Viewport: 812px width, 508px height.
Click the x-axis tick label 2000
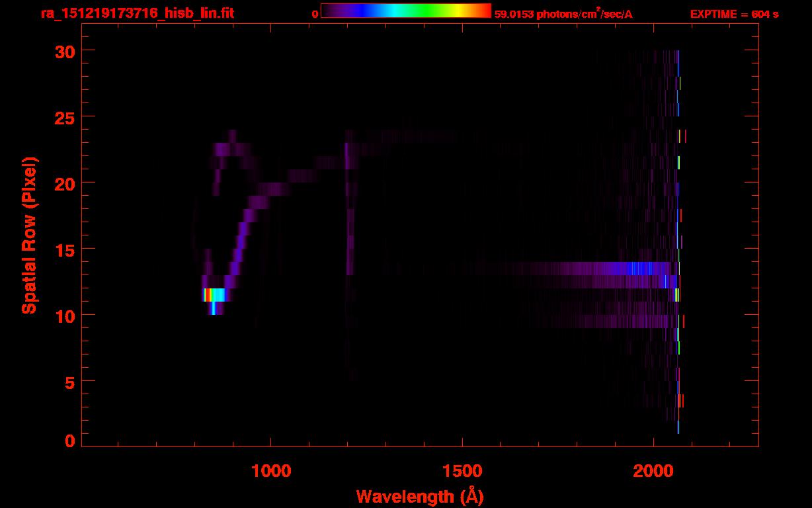point(653,471)
